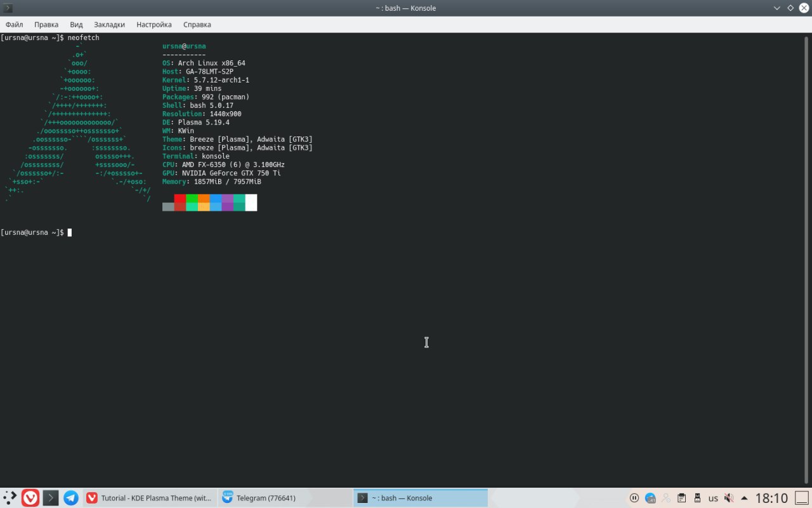Open the application launcher in the panel

click(x=10, y=498)
